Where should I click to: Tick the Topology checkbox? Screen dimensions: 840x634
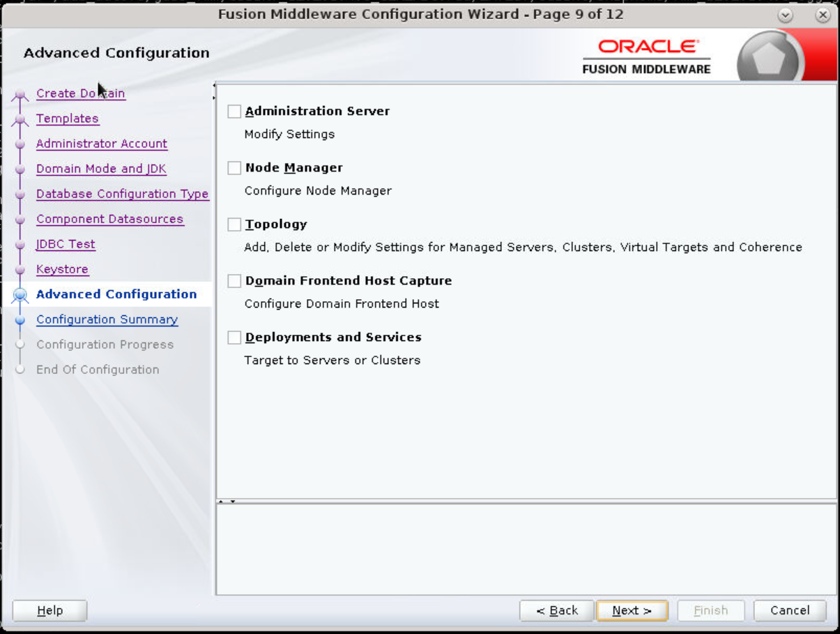pyautogui.click(x=234, y=225)
